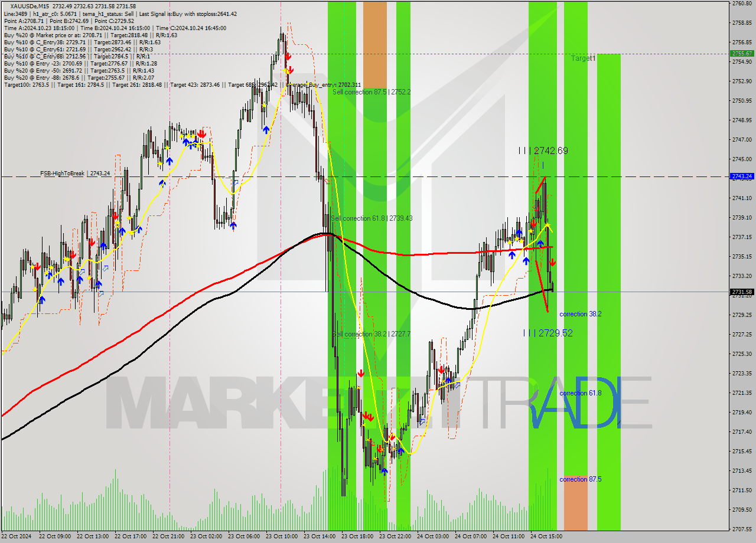Click the 2739.10 price axis value
Viewport: 756px width, 543px height.
[742, 217]
